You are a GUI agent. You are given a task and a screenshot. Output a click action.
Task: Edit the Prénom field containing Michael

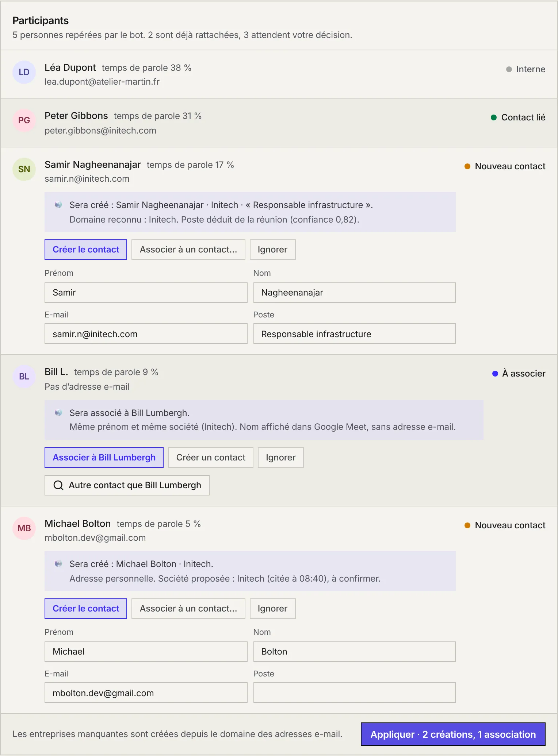pyautogui.click(x=146, y=652)
